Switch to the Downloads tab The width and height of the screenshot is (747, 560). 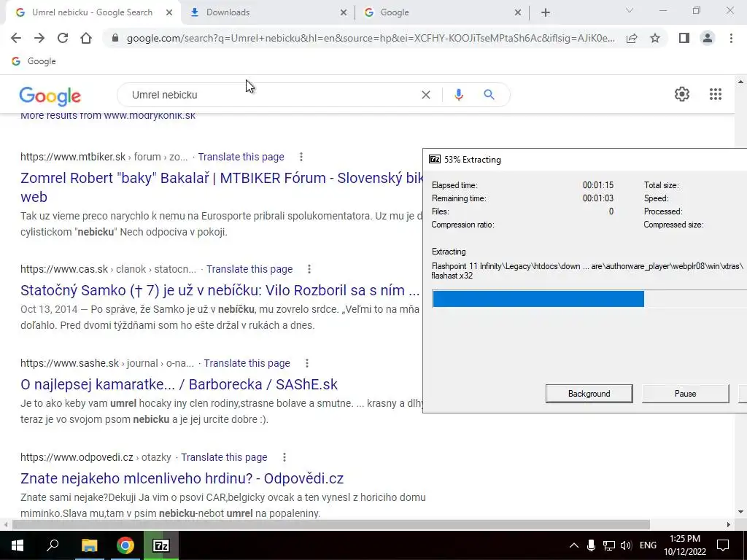[268, 12]
